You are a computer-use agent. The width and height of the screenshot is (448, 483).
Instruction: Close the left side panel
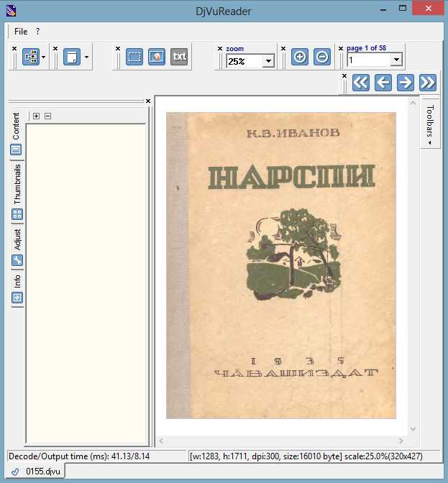148,101
